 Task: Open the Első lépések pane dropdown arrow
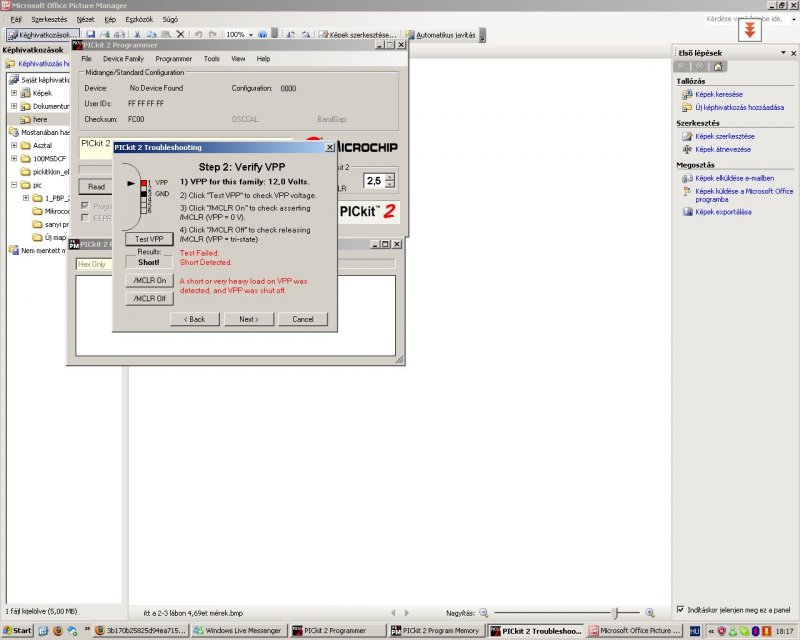point(783,53)
